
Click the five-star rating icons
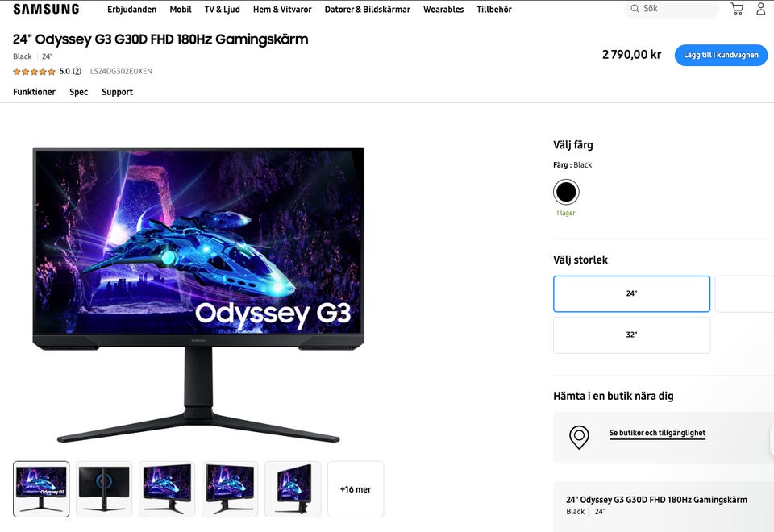point(34,72)
